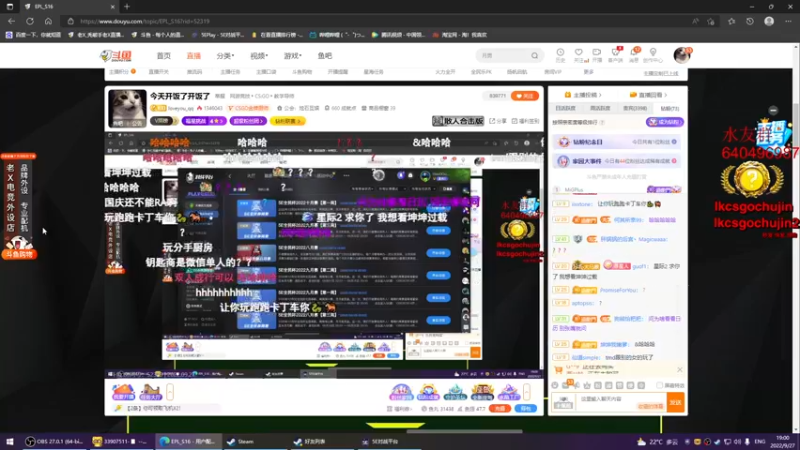This screenshot has width=800, height=450.
Task: Click the 分享 share link
Action: pyautogui.click(x=498, y=121)
